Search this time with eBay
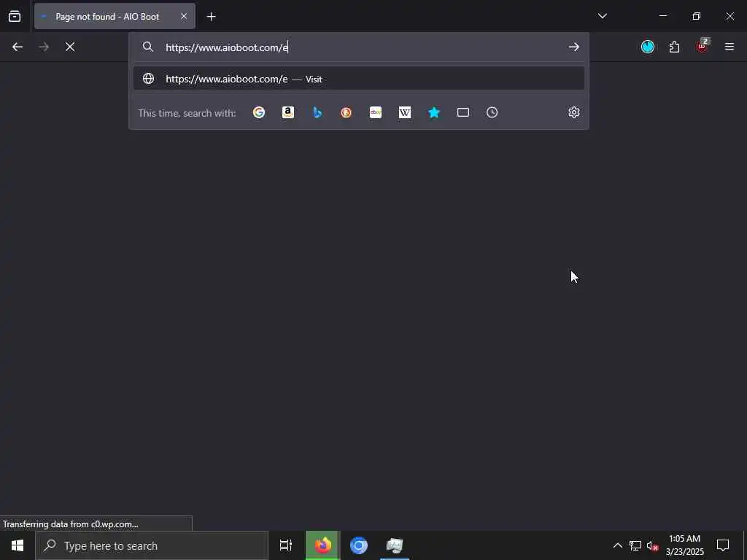747x560 pixels. 376,112
